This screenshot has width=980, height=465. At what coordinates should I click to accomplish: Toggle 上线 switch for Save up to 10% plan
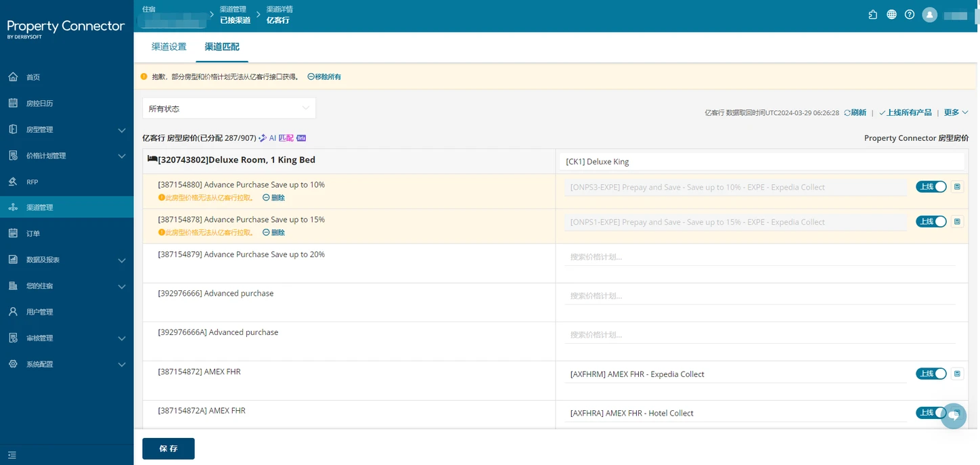pyautogui.click(x=931, y=187)
